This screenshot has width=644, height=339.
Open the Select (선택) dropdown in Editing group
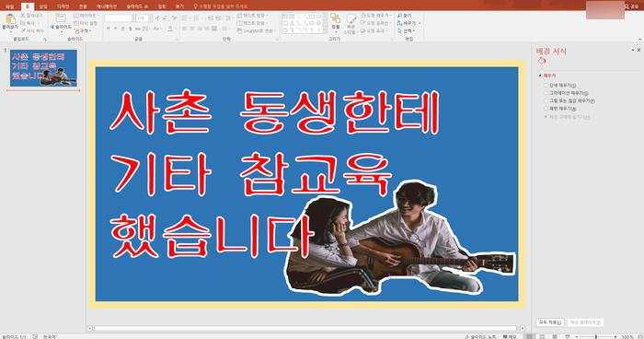[x=407, y=30]
